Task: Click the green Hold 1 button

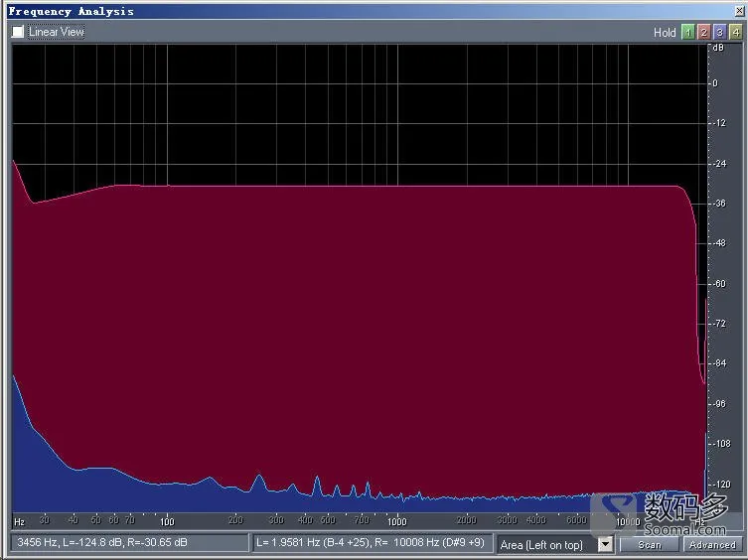Action: pos(687,32)
